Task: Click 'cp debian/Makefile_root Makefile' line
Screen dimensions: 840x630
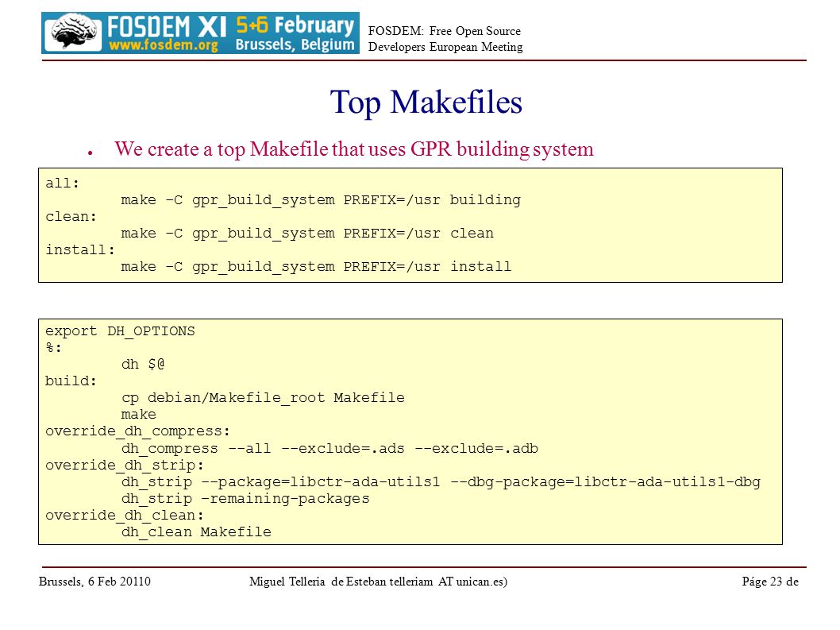Action: point(263,398)
